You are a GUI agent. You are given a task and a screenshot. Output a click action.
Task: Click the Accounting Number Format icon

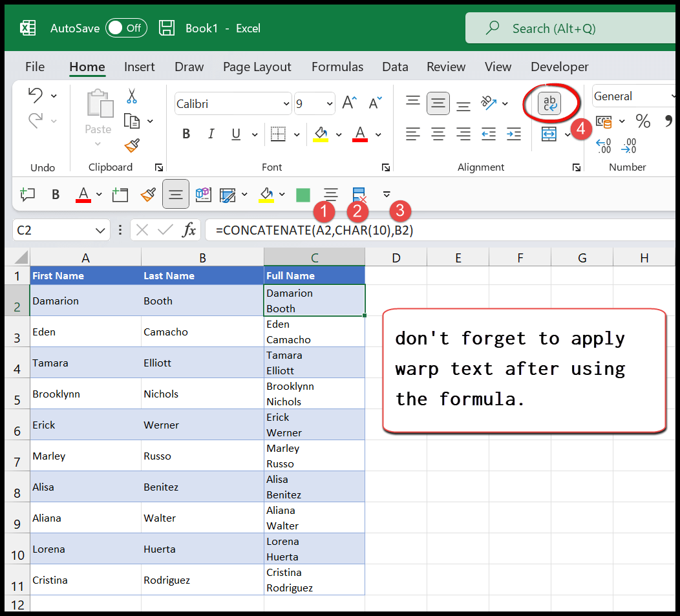[x=604, y=122]
